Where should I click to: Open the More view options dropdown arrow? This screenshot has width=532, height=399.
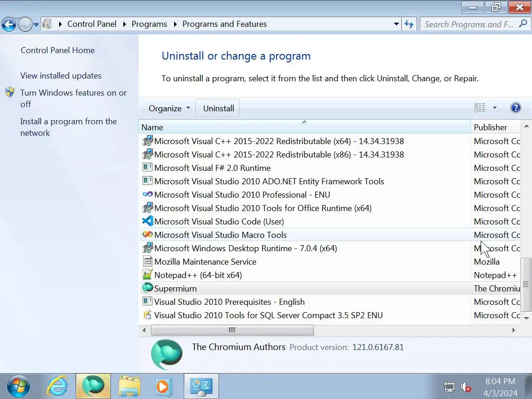click(x=495, y=108)
